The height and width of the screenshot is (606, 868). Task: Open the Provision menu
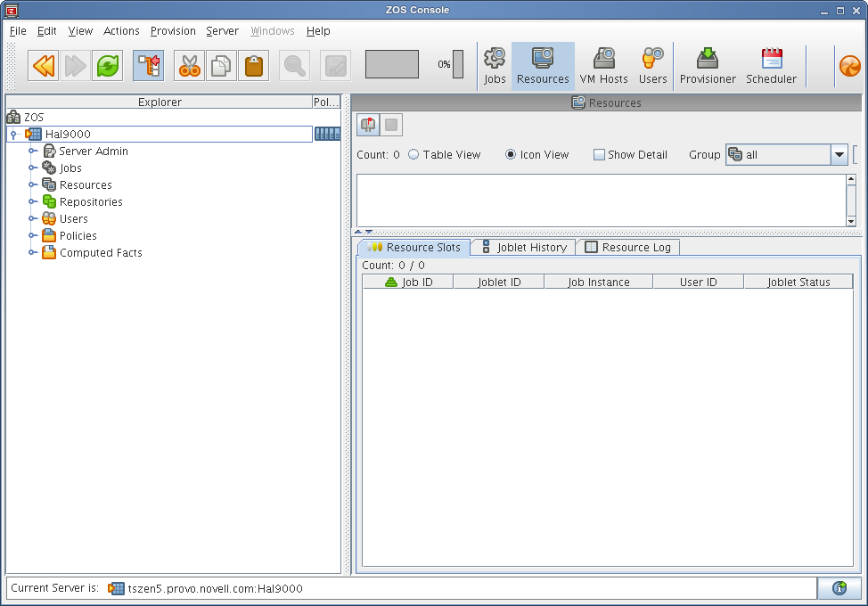click(x=173, y=31)
